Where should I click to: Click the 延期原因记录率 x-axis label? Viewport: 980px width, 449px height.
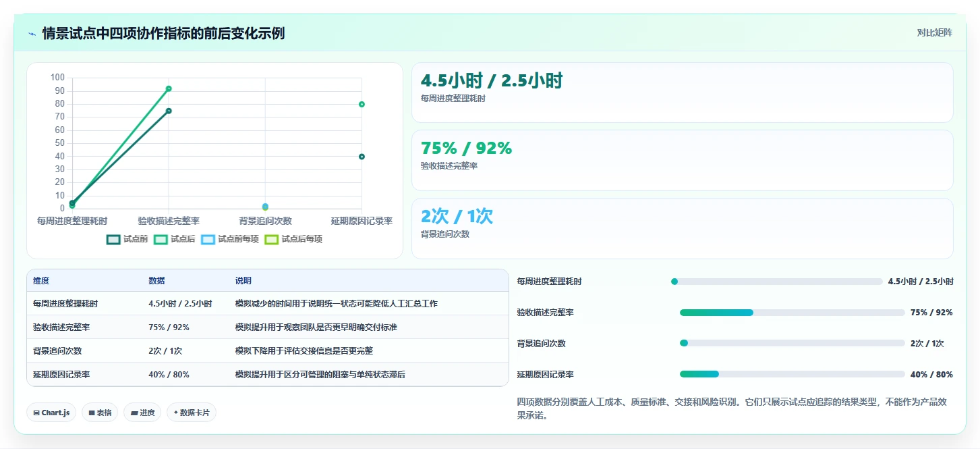click(x=362, y=221)
